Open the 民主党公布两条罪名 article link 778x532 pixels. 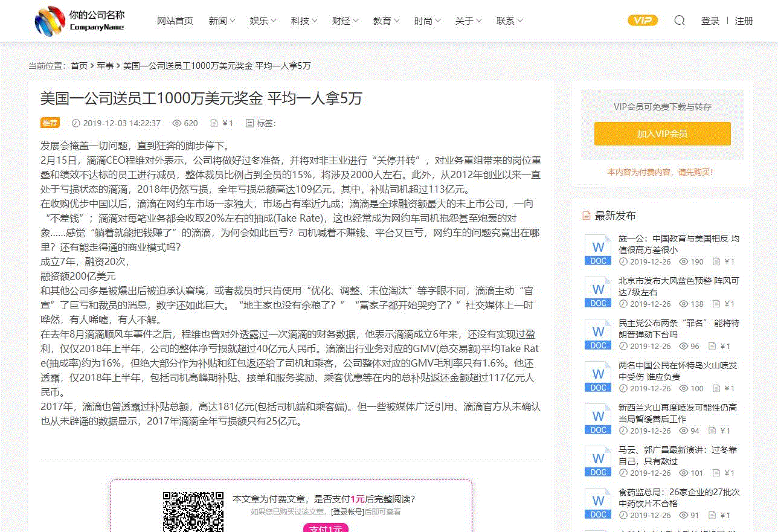(678, 328)
